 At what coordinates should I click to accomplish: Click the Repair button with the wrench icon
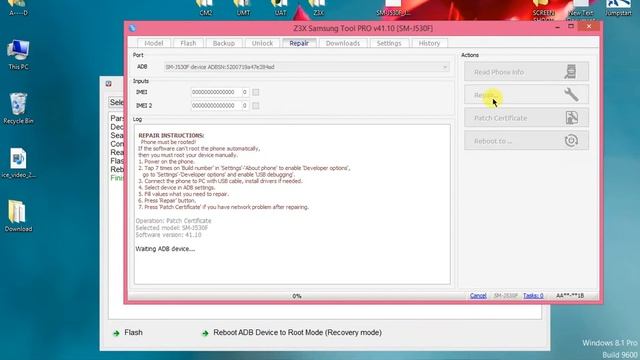pos(527,95)
